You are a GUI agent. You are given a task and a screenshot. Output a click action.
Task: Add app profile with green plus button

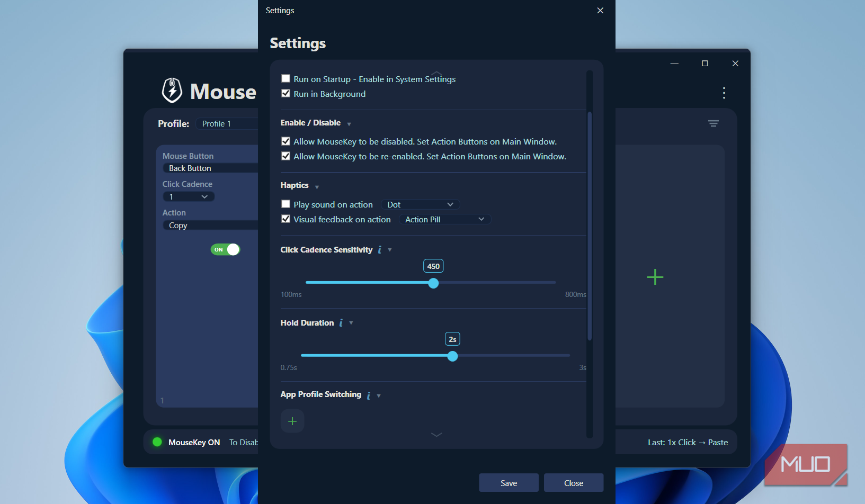292,421
